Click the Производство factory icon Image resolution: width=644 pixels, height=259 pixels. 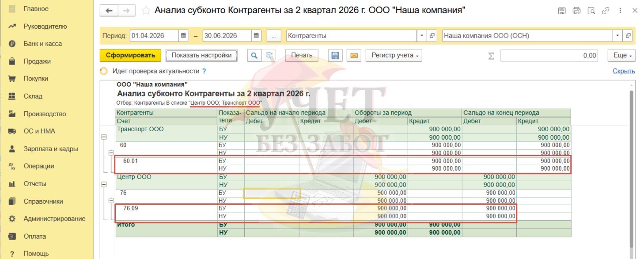[x=12, y=114]
